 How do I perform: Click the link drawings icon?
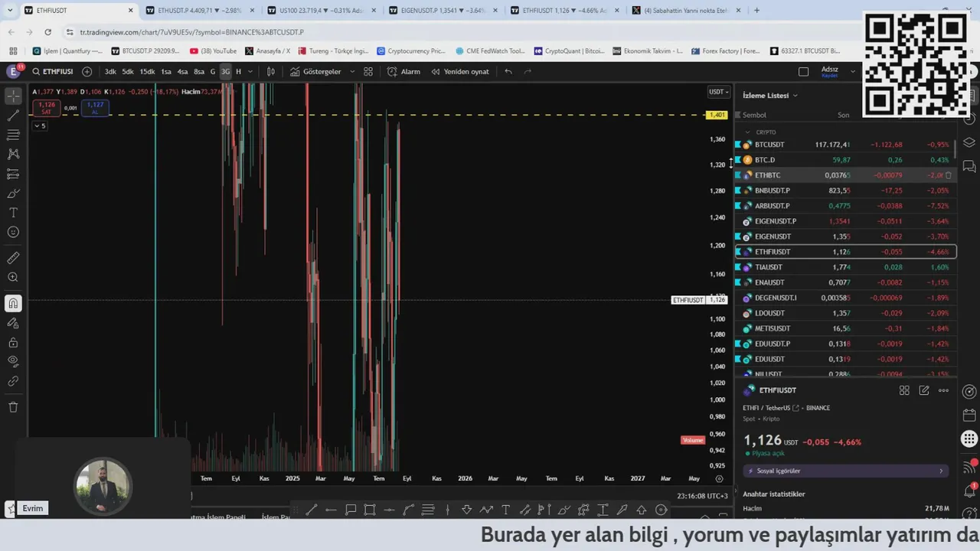coord(13,381)
